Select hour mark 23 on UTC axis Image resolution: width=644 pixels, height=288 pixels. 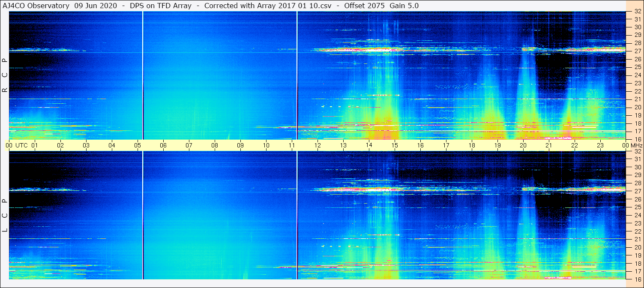pyautogui.click(x=600, y=146)
